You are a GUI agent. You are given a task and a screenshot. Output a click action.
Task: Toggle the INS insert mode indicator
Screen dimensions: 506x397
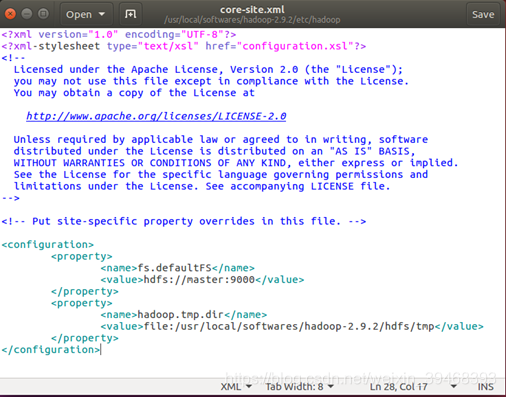[x=485, y=387]
